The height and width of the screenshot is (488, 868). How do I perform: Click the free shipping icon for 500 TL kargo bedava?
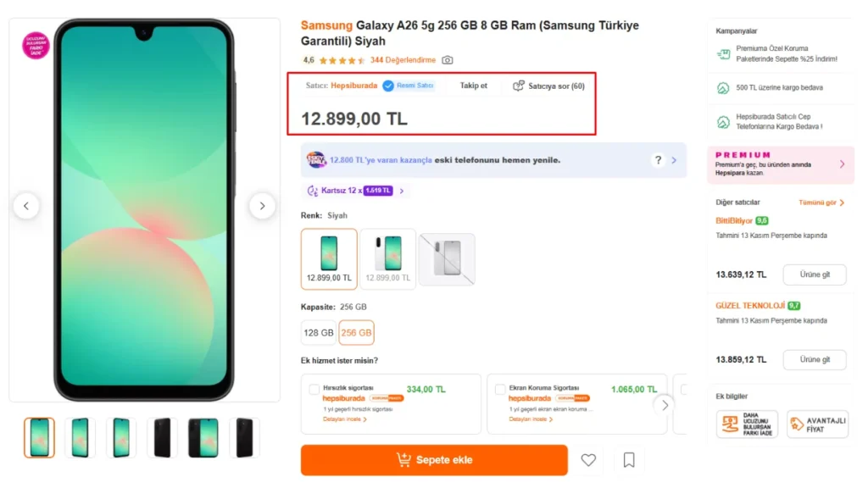(x=722, y=87)
